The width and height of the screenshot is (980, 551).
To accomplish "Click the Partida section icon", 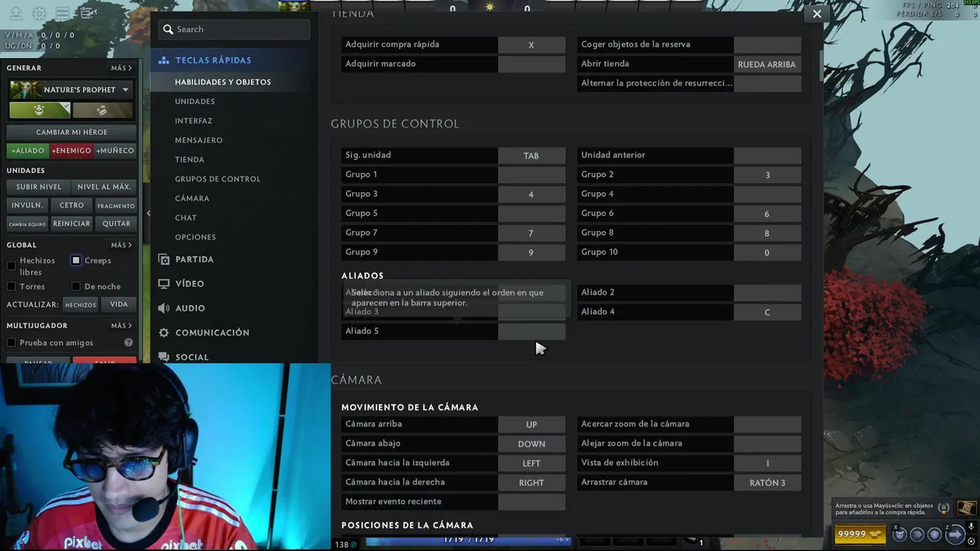I will coord(163,259).
